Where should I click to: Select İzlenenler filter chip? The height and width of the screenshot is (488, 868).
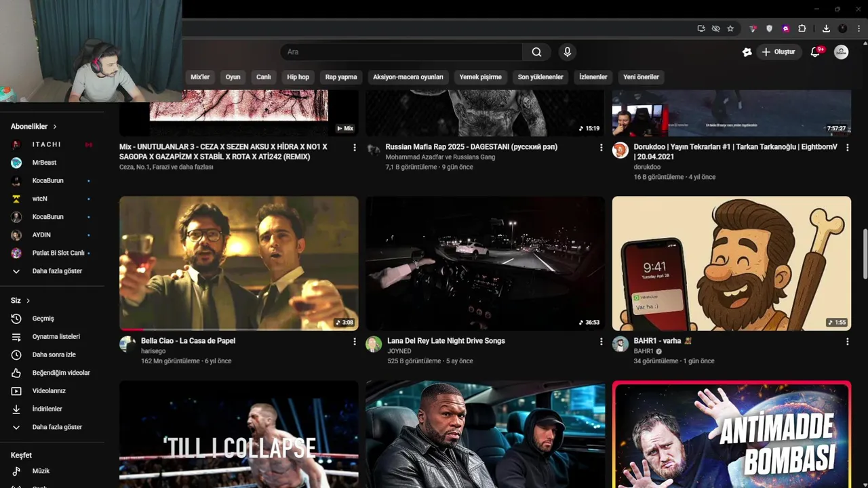click(593, 77)
